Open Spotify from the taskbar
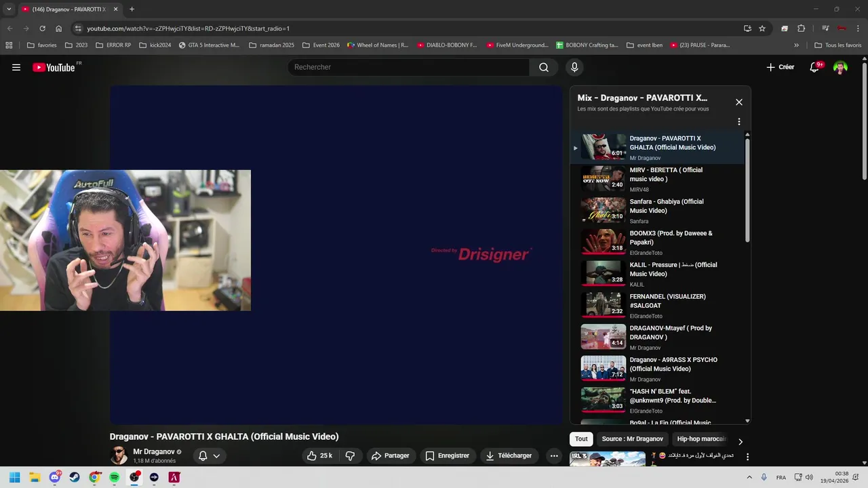This screenshot has height=488, width=868. click(x=115, y=477)
